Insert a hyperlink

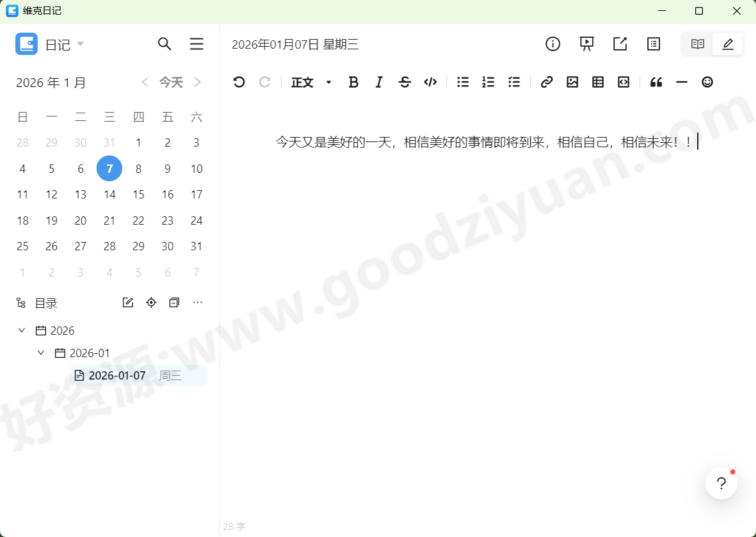tap(546, 82)
